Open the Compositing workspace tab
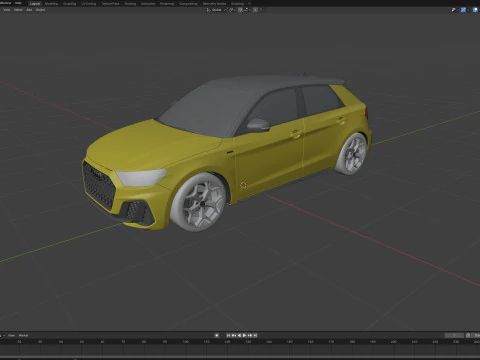480x360 pixels. (x=188, y=4)
